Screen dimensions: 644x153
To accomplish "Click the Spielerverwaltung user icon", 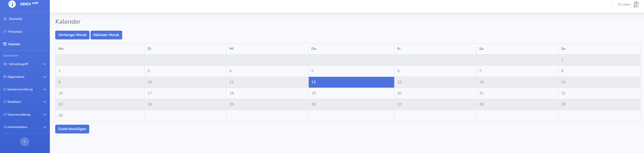I will [5, 89].
